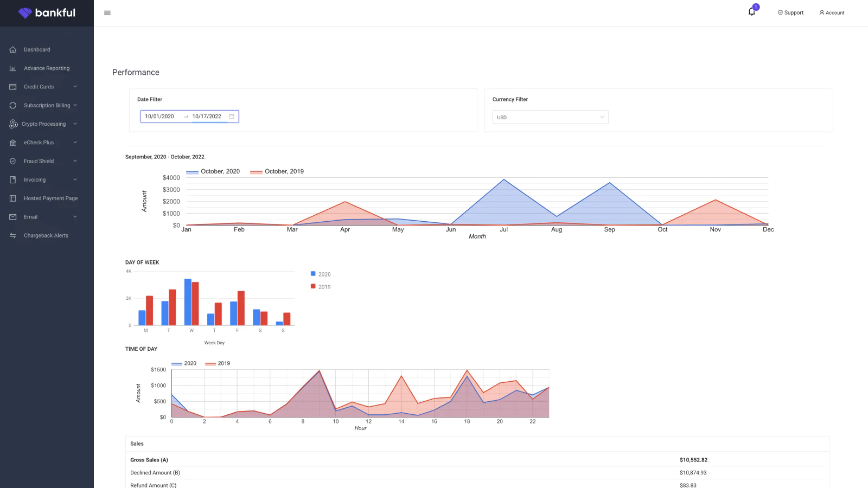The width and height of the screenshot is (868, 488).
Task: Click the start date field 10/01/2020
Action: (x=159, y=117)
